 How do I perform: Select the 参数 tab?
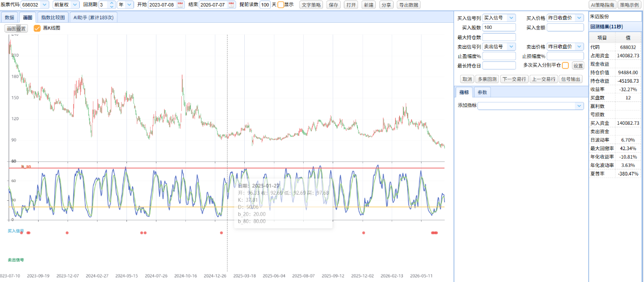482,92
